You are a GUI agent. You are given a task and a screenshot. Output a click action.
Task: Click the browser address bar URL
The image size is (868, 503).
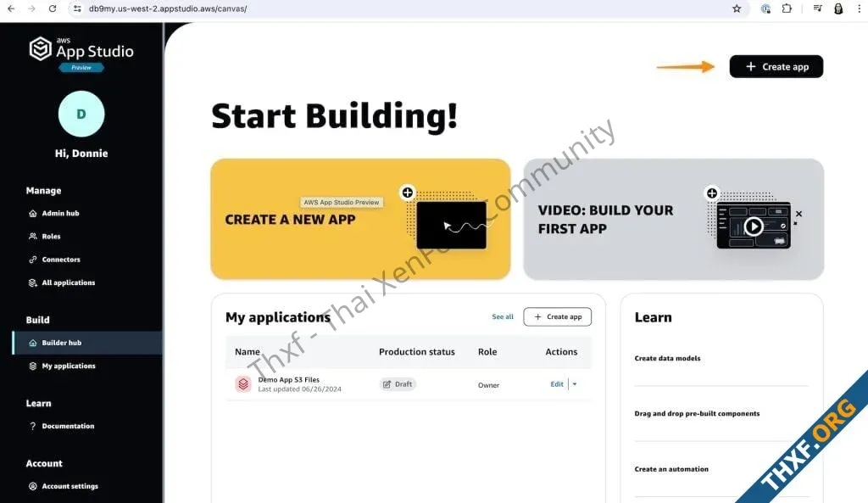168,8
